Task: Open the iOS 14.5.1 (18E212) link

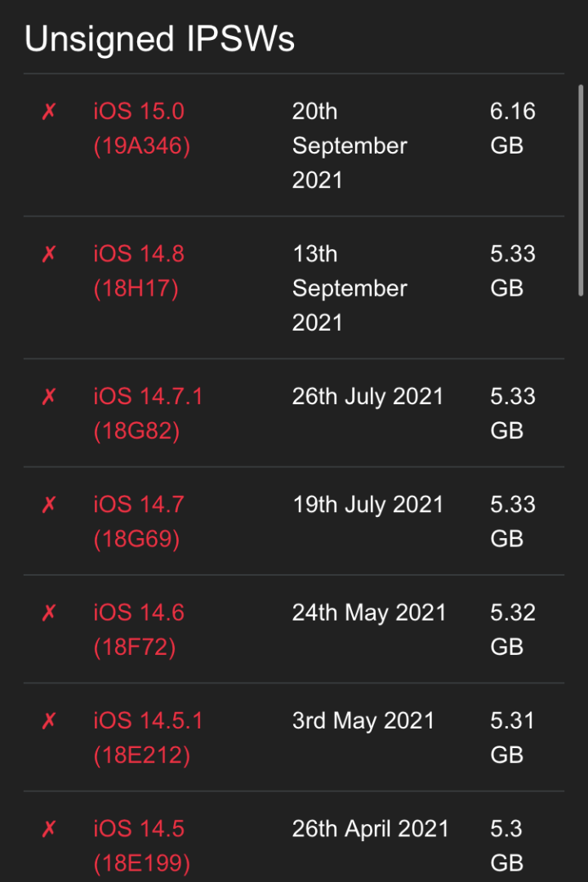Action: tap(148, 737)
